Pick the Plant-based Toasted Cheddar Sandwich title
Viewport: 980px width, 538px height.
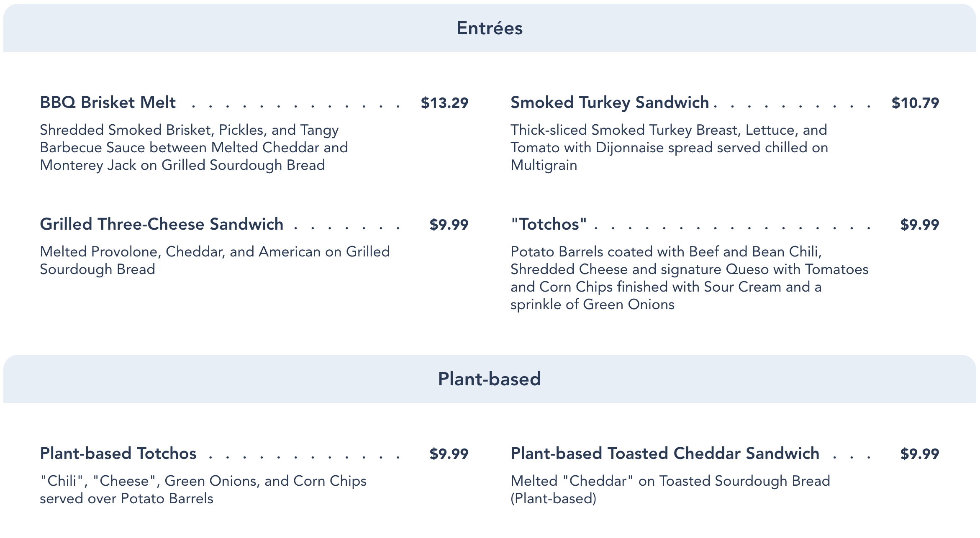coord(664,453)
